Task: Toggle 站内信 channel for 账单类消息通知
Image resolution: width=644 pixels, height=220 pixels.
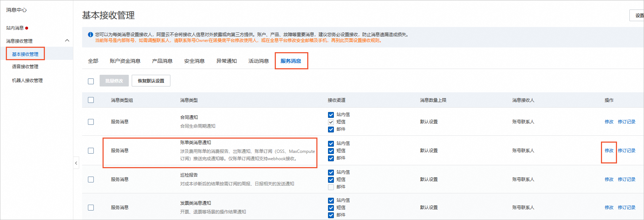Action: pyautogui.click(x=331, y=144)
